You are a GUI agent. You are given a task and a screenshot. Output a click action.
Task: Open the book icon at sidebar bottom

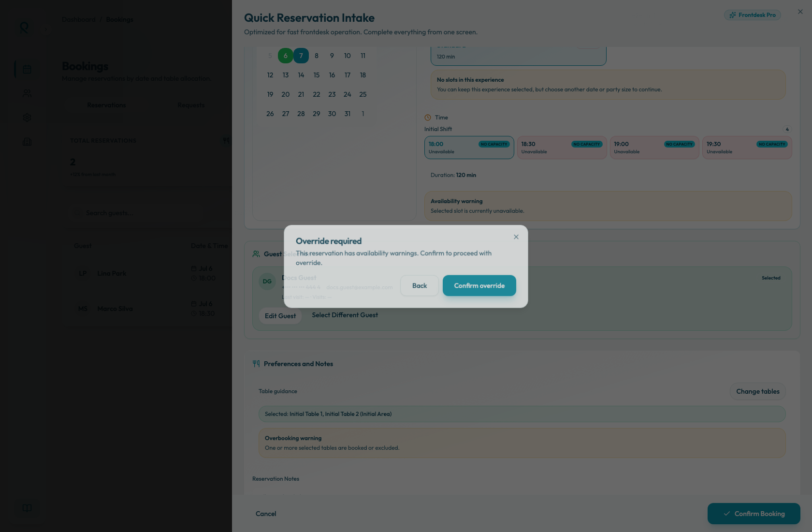click(27, 508)
